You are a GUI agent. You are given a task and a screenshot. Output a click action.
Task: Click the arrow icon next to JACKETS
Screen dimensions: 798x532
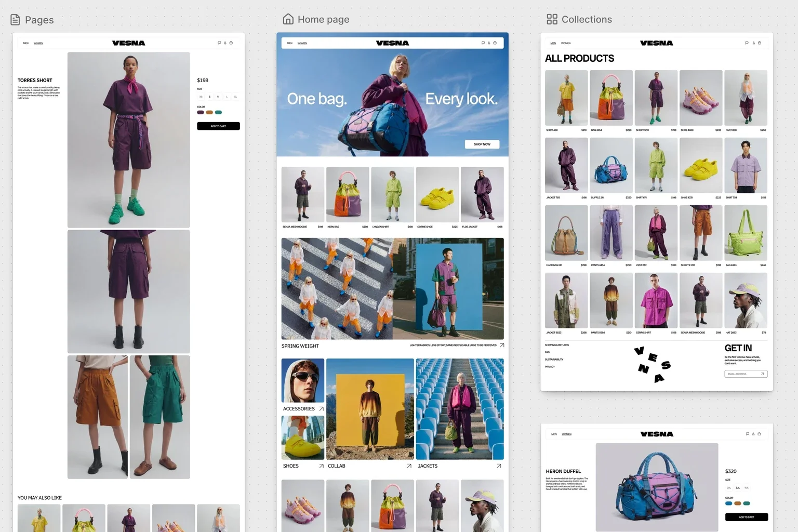coord(499,466)
